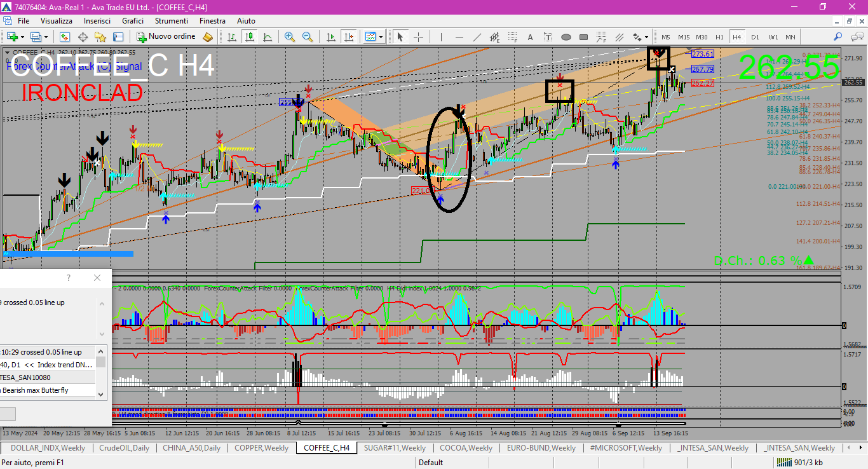Select the Horizontal Line drawing tool
The height and width of the screenshot is (469, 868).
tap(458, 37)
